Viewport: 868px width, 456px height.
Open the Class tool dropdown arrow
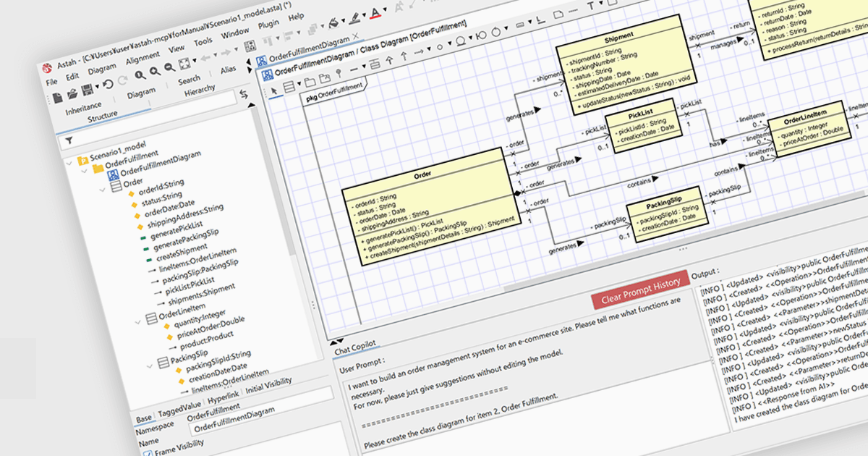pos(299,83)
